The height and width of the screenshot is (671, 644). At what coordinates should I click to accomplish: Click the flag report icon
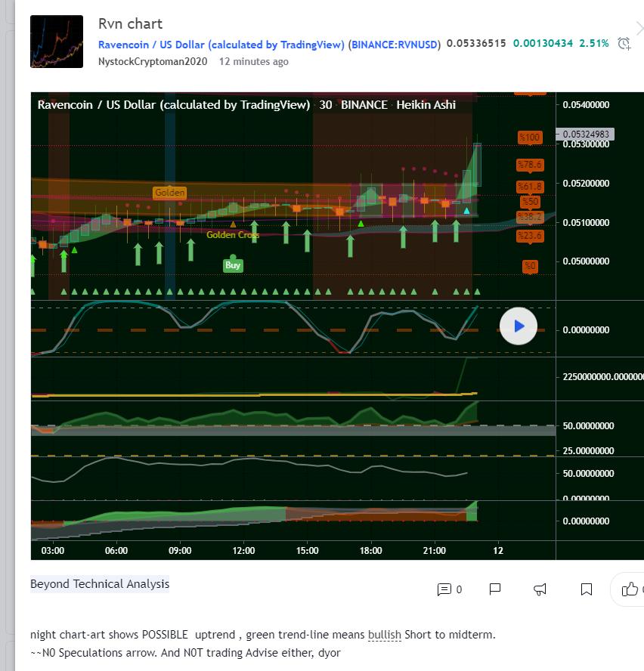tap(495, 589)
